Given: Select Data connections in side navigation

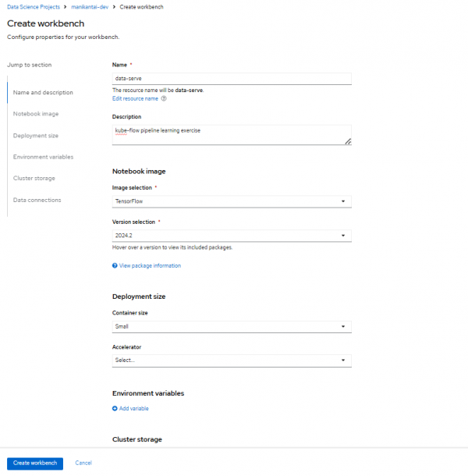Looking at the screenshot, I should click(37, 200).
